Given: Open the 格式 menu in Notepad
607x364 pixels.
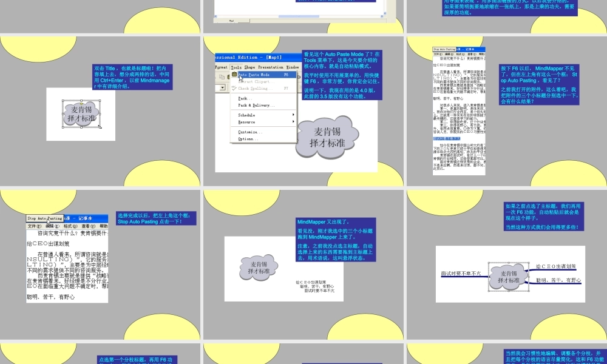Looking at the screenshot, I should (70, 226).
